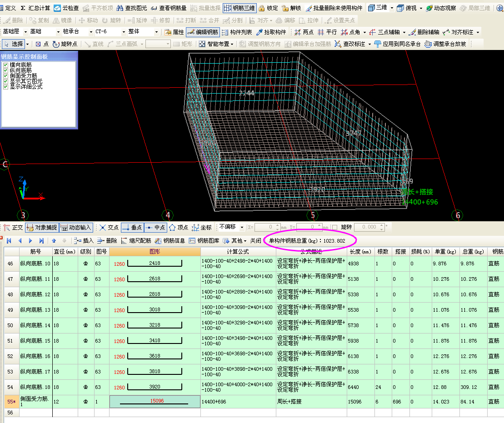This screenshot has height=423, width=504.
Task: Click 查改标注 tool
Action: pyautogui.click(x=350, y=44)
